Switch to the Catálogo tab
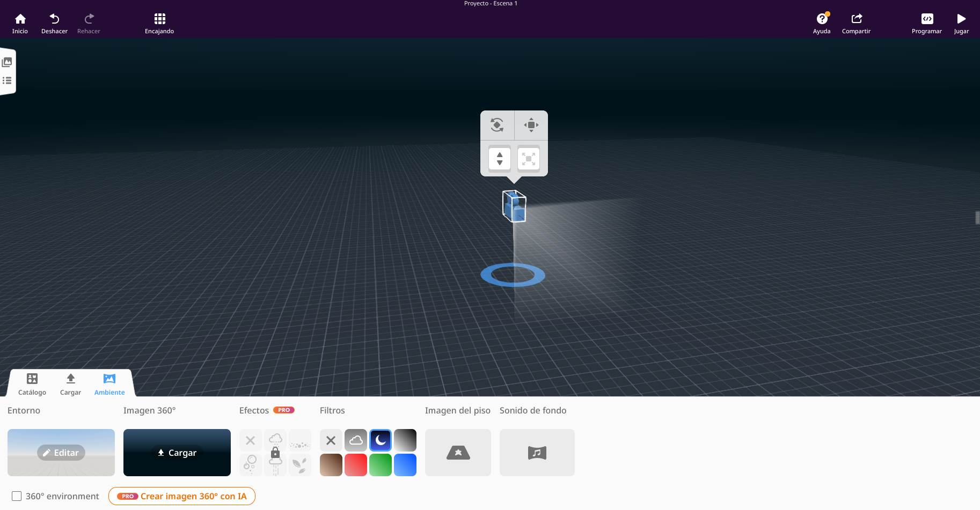This screenshot has width=980, height=510. click(x=32, y=384)
